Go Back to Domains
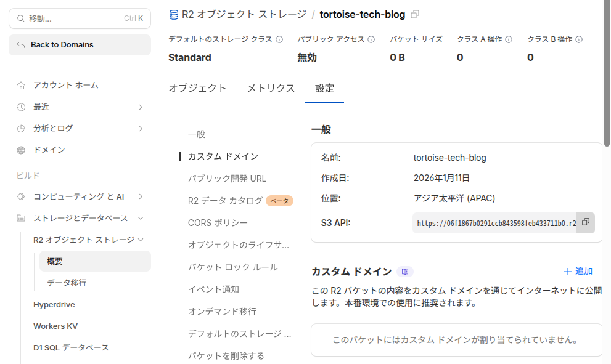611x364 pixels. pos(80,45)
